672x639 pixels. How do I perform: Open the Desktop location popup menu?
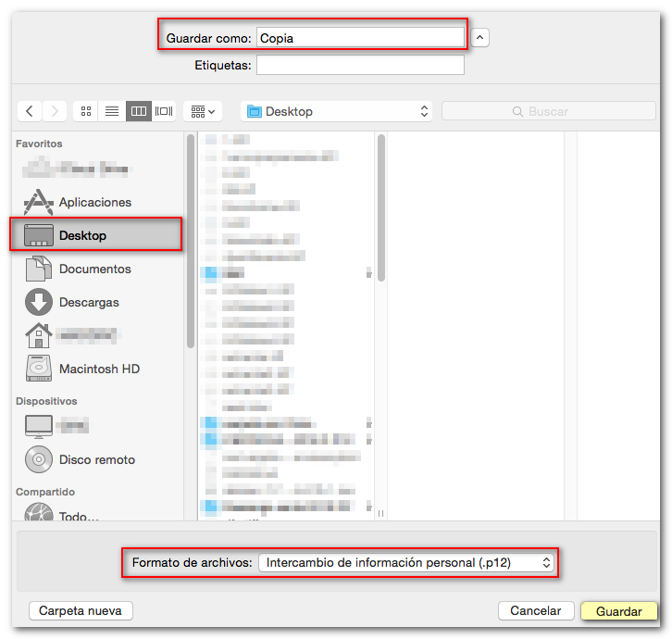(x=337, y=111)
